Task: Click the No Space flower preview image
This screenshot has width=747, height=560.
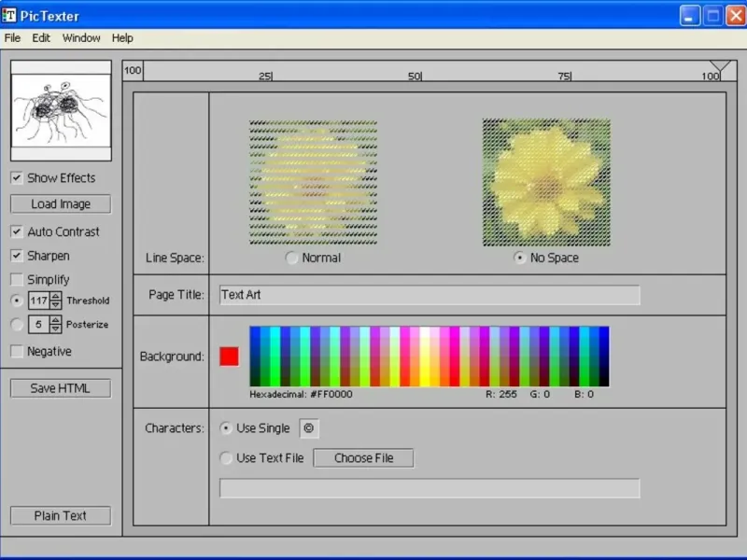Action: (546, 183)
